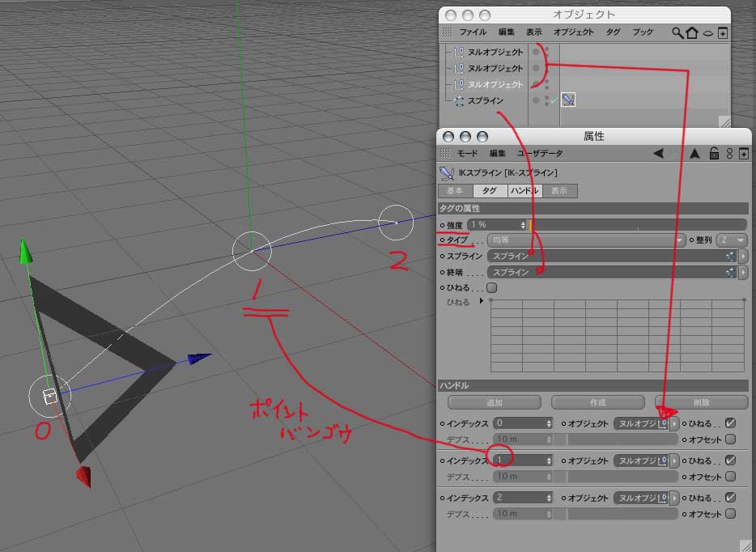Click the インデックス field showing 2

click(523, 498)
